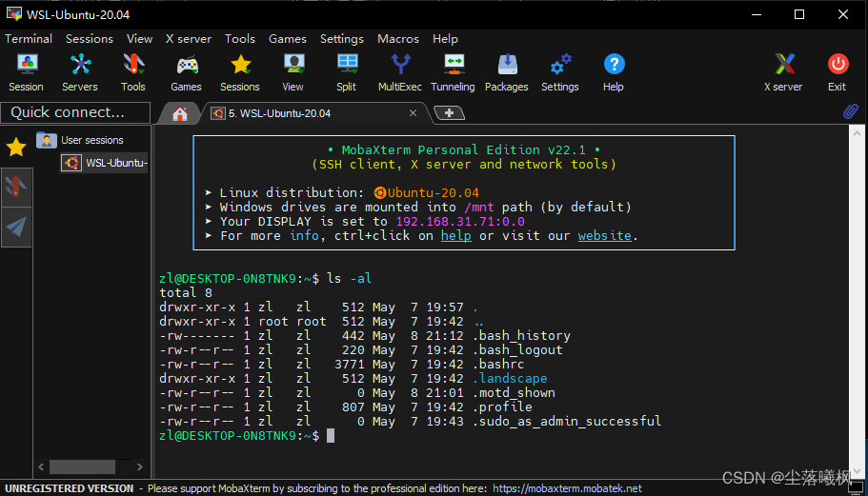Open the Settings menu in menu bar
The height and width of the screenshot is (496, 868).
(341, 39)
